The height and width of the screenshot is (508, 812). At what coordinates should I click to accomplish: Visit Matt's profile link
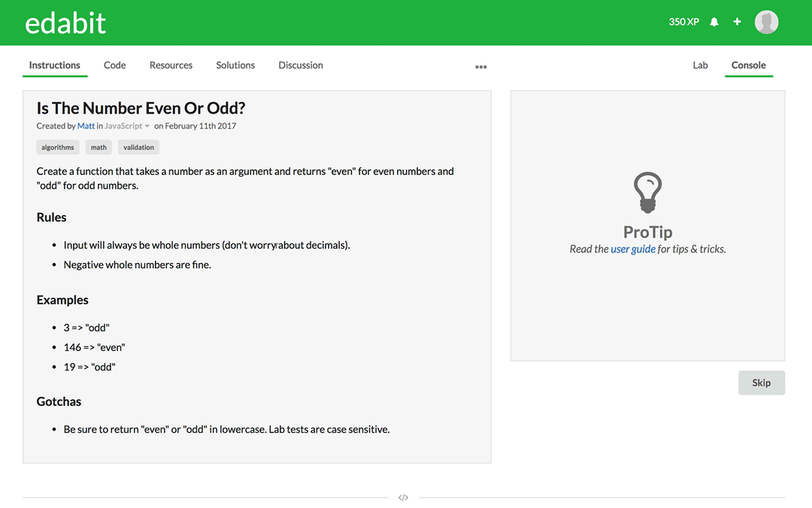[86, 125]
